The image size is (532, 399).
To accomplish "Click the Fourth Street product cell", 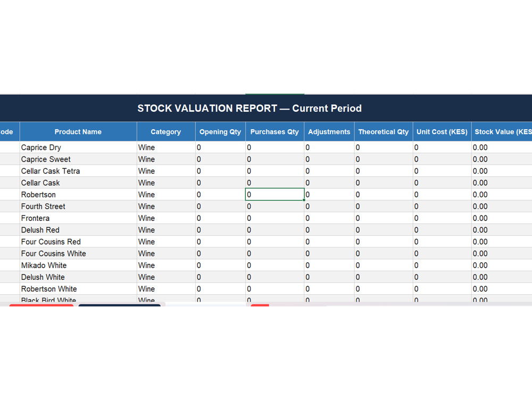I will (78, 206).
